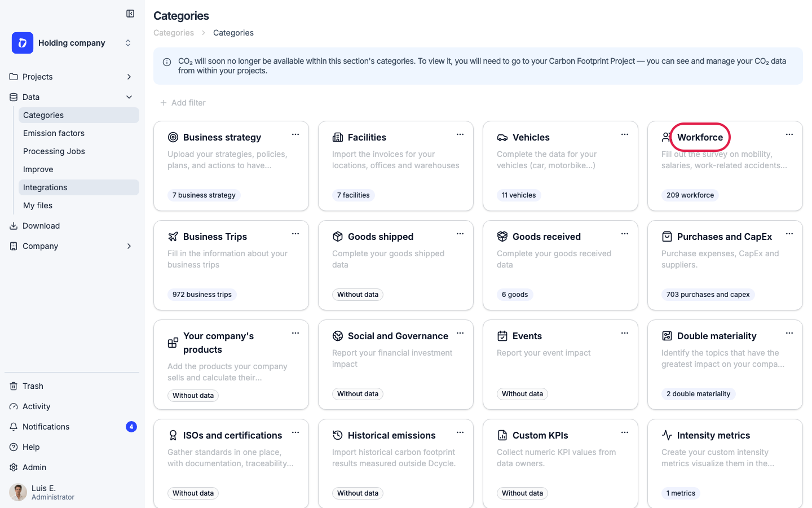Click the Events calendar icon

[502, 336]
